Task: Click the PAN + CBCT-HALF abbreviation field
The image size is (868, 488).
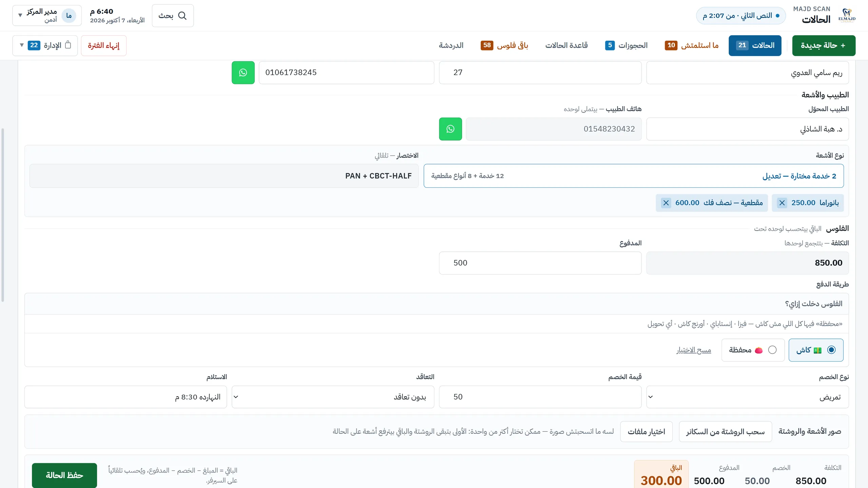Action: pyautogui.click(x=224, y=176)
